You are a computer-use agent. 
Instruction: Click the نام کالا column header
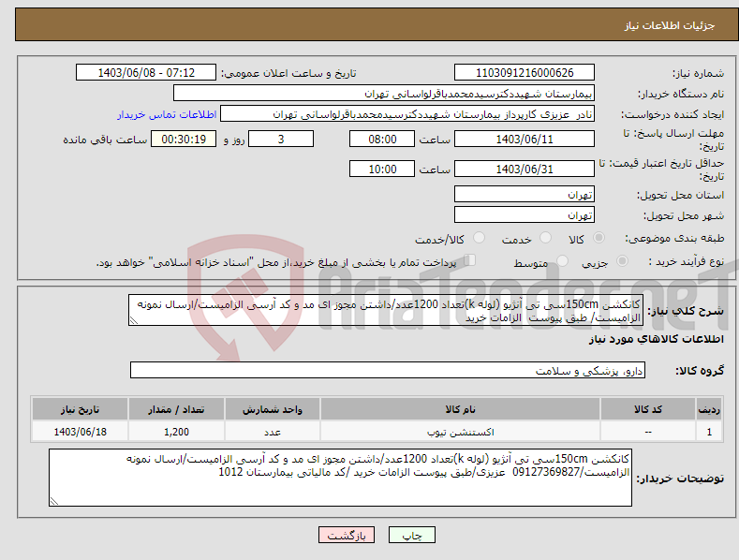[460, 409]
